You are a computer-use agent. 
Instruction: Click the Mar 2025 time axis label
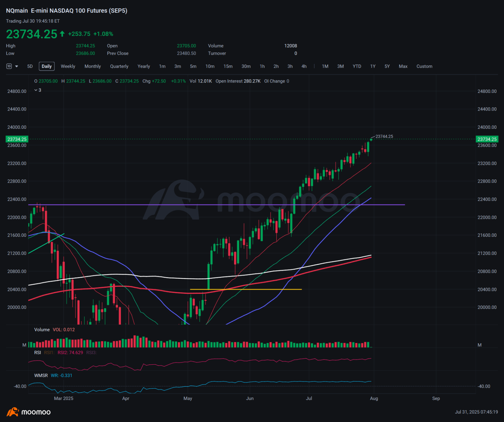pos(64,398)
